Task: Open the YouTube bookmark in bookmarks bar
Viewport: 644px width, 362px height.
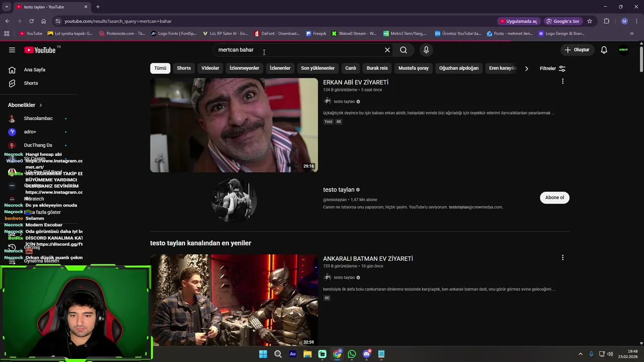Action: click(31, 34)
